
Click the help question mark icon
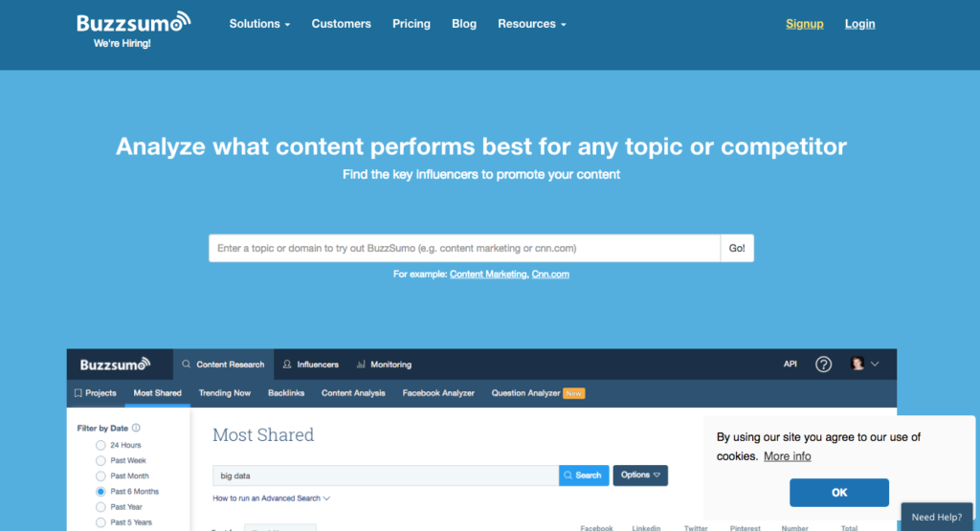coord(823,365)
